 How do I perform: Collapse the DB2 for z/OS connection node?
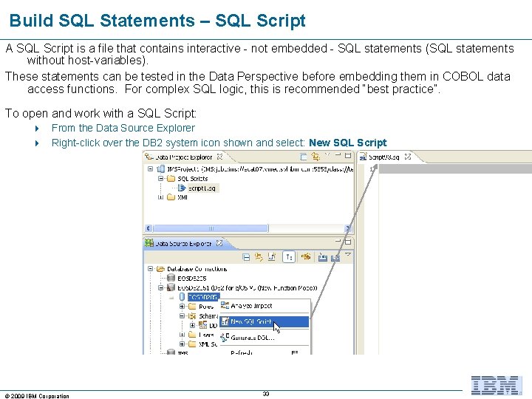pos(161,287)
